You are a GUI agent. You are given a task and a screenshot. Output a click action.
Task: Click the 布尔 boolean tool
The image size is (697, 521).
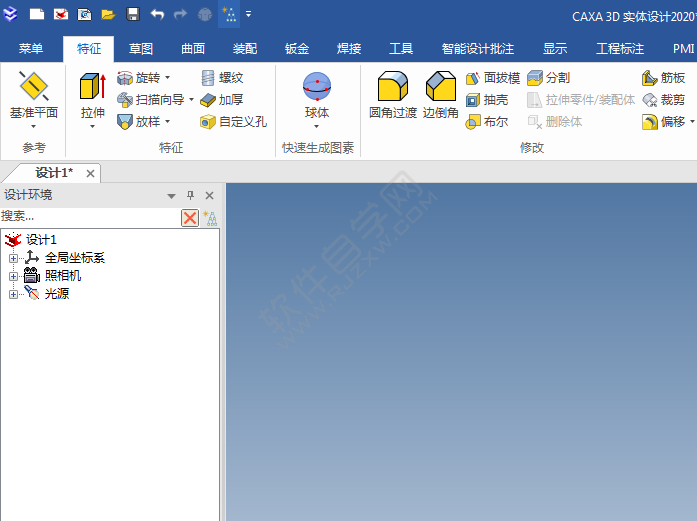click(487, 121)
